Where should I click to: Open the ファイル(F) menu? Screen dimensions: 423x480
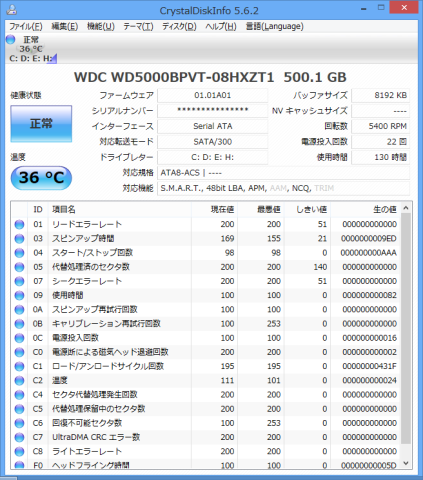click(26, 26)
